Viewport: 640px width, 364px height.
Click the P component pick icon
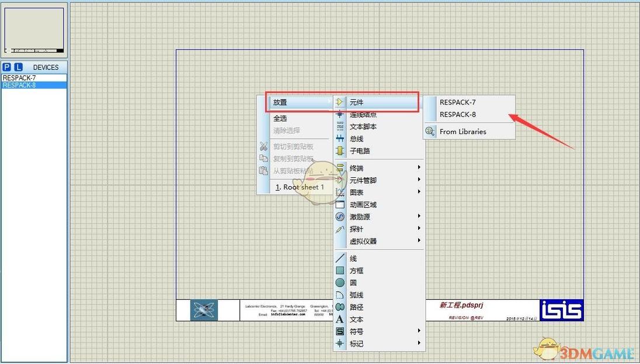(x=6, y=67)
